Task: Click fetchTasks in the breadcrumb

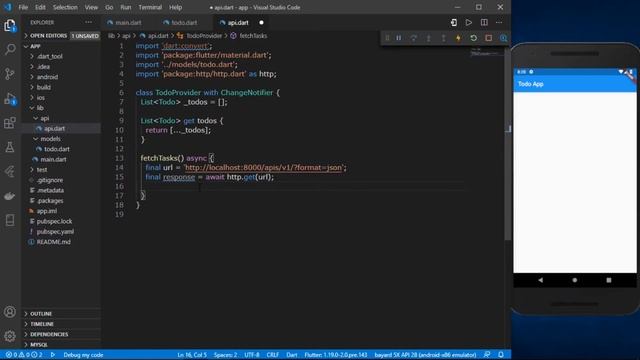Action: (x=253, y=36)
